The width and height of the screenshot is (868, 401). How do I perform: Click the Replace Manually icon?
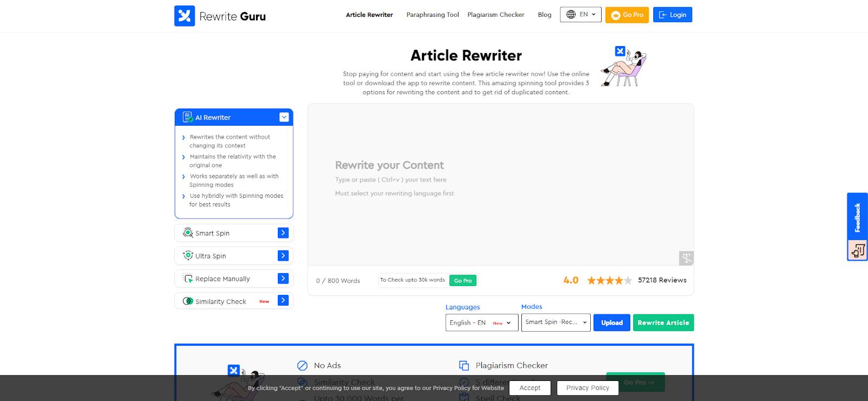coord(188,279)
